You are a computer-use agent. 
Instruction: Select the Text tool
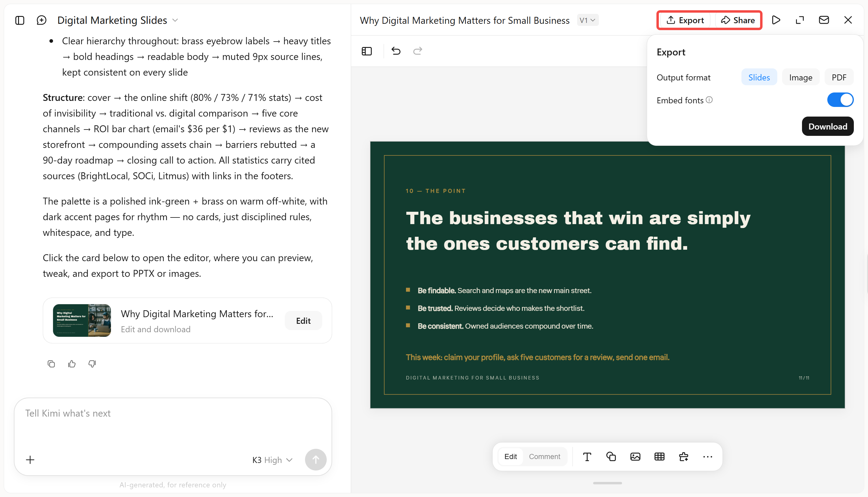pyautogui.click(x=587, y=457)
